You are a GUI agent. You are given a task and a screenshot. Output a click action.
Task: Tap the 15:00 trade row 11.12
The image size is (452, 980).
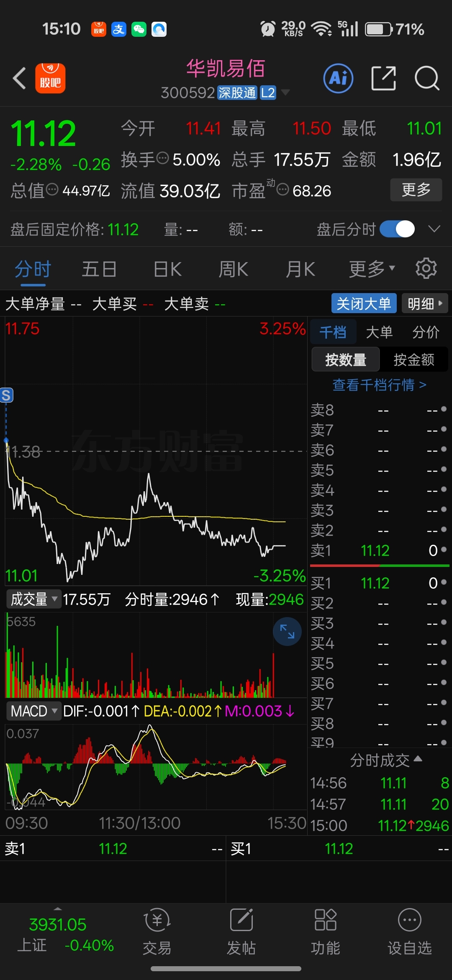379,825
